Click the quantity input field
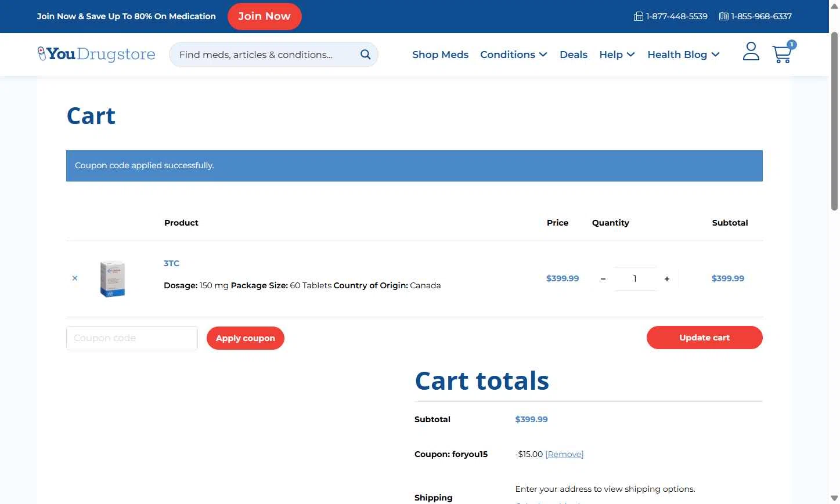This screenshot has width=840, height=504. tap(635, 279)
